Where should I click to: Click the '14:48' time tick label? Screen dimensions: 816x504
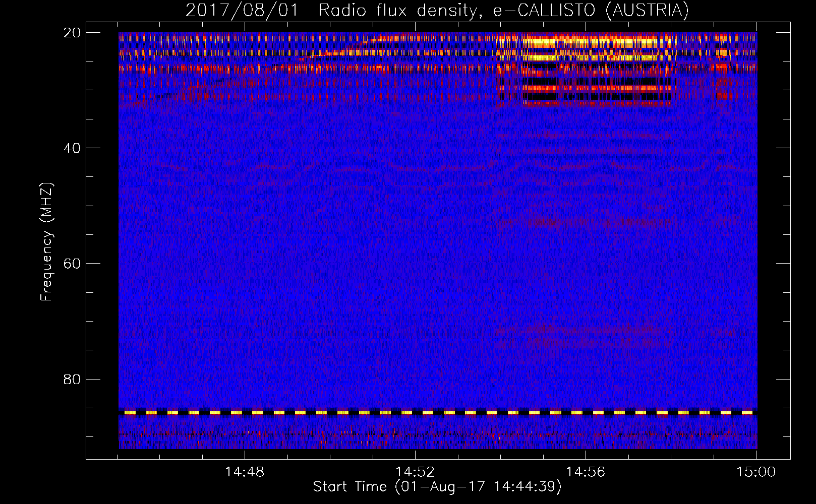245,472
